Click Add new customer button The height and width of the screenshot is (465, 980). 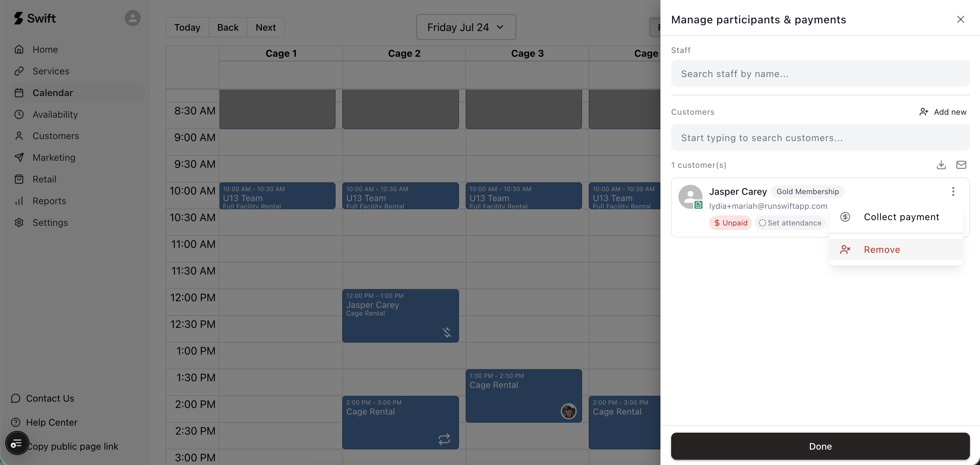942,112
